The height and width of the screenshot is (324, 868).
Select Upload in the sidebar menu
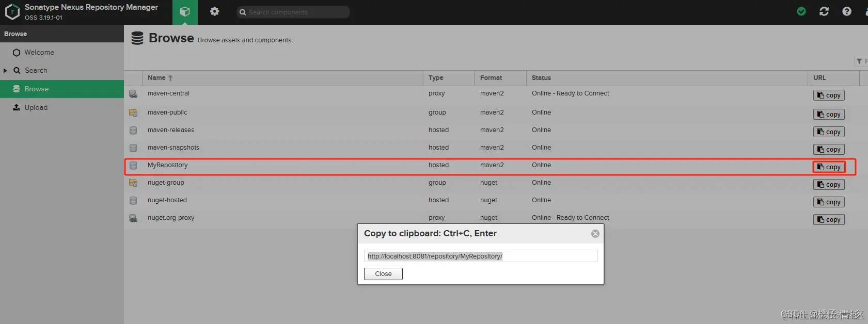pyautogui.click(x=62, y=107)
